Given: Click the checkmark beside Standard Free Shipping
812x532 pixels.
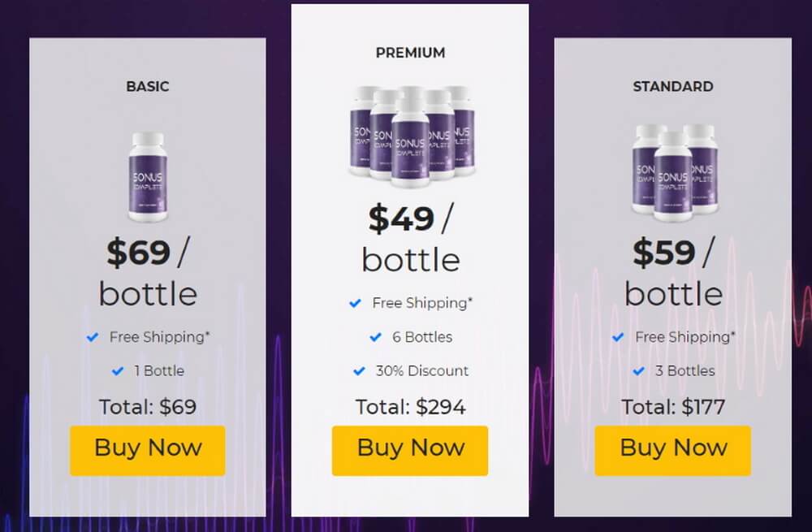Looking at the screenshot, I should (x=618, y=337).
